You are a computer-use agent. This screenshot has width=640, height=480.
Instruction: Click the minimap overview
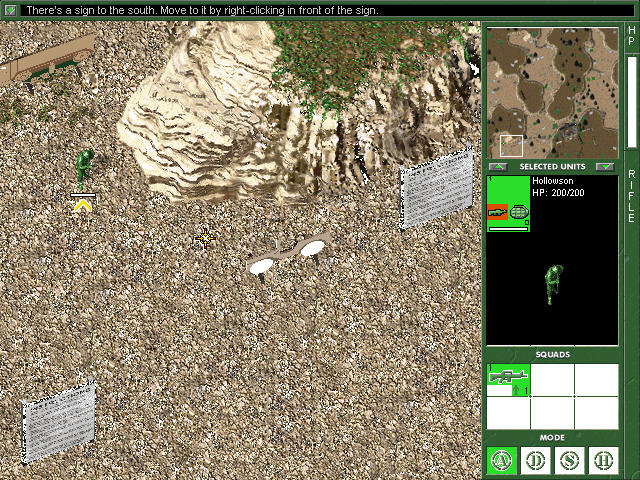(552, 93)
